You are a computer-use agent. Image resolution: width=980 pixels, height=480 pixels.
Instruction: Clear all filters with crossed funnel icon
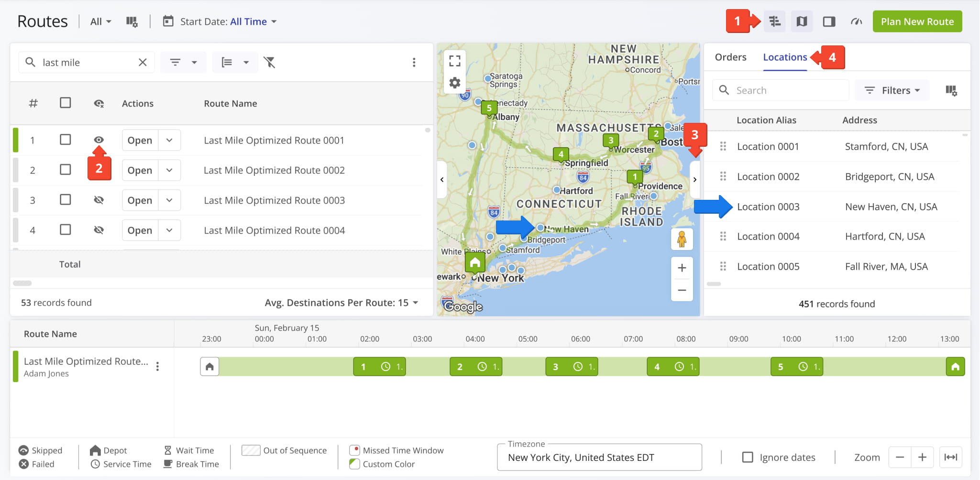tap(270, 62)
